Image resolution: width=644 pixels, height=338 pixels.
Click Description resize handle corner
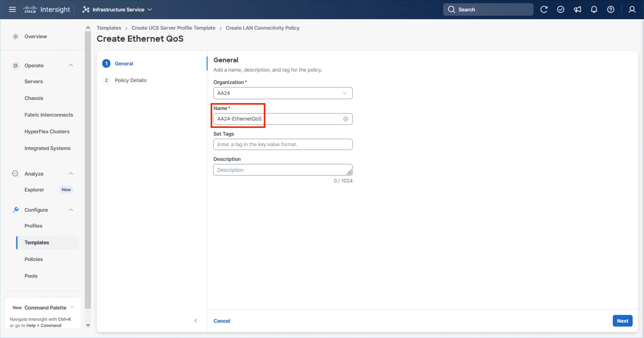click(349, 172)
